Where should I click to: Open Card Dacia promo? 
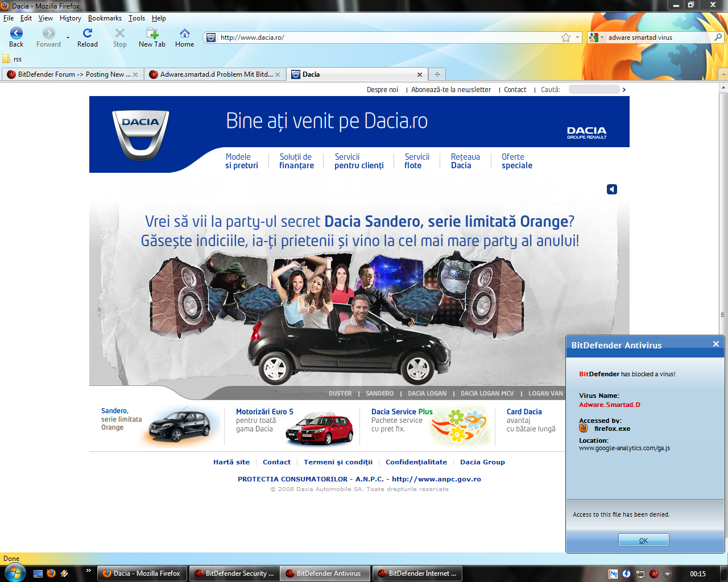coord(532,420)
